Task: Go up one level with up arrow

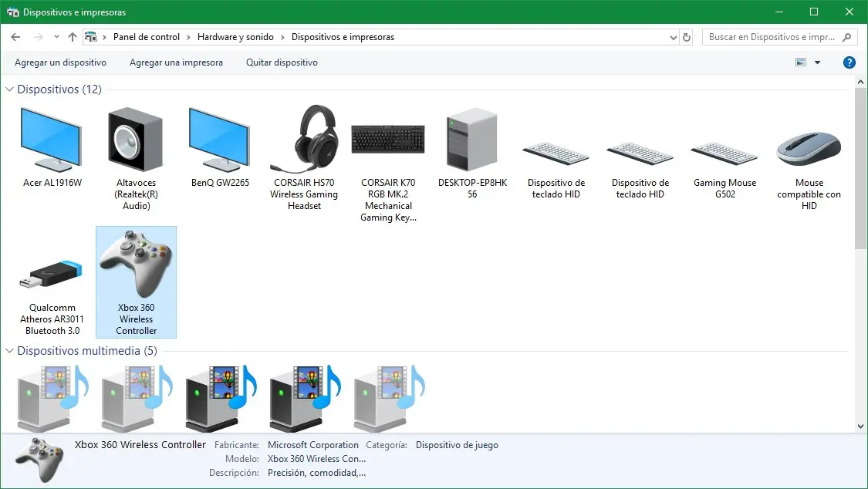Action: 73,37
